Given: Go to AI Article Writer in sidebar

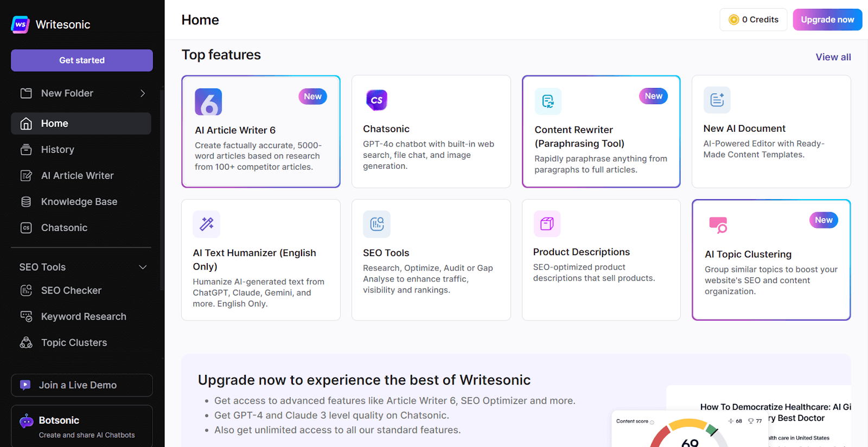Looking at the screenshot, I should click(x=81, y=176).
